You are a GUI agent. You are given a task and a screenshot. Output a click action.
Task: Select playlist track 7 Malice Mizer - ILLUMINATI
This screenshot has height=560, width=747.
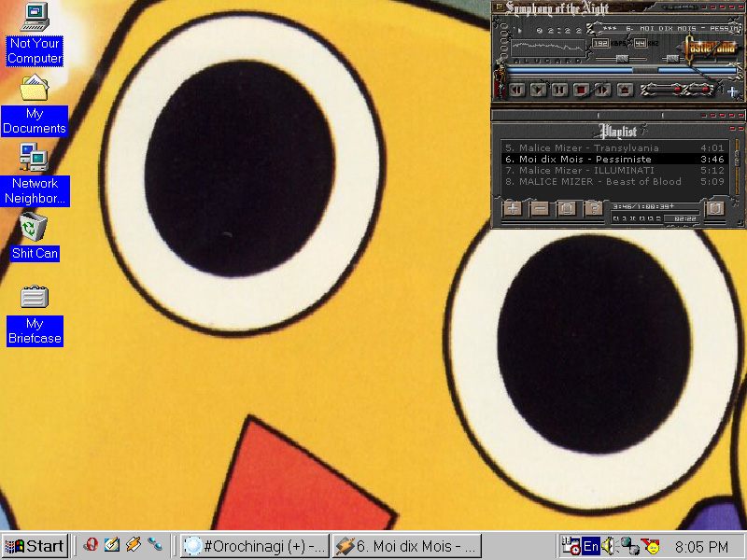click(614, 171)
